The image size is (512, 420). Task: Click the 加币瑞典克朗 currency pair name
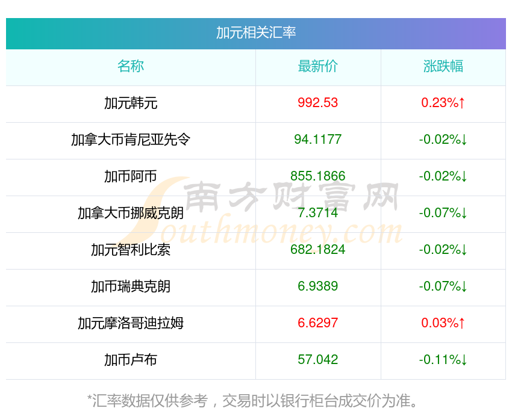(x=131, y=286)
